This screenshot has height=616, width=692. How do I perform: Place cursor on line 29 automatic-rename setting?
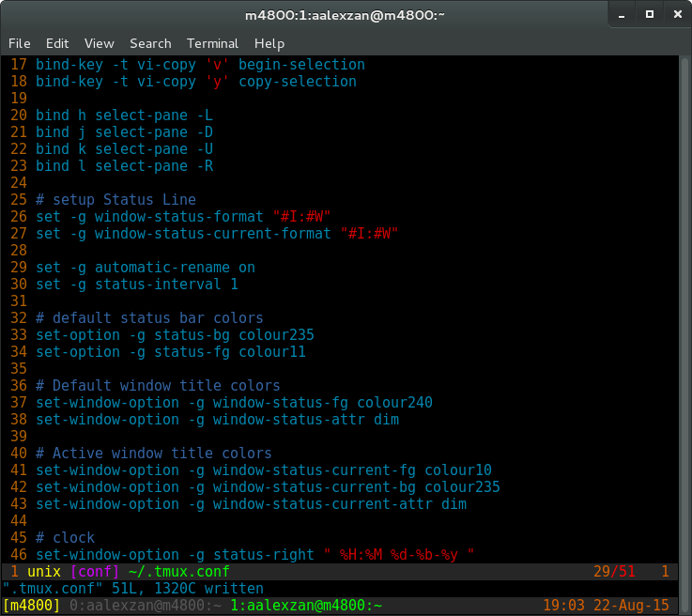(146, 268)
